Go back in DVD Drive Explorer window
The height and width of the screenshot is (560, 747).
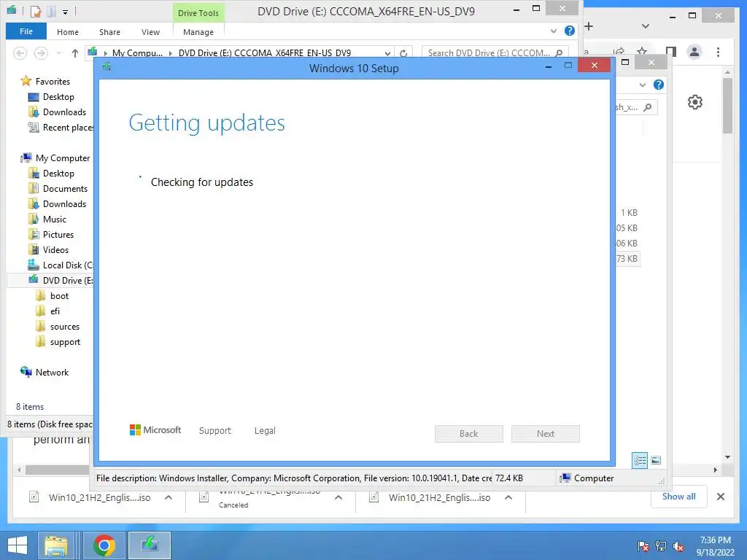pos(20,52)
